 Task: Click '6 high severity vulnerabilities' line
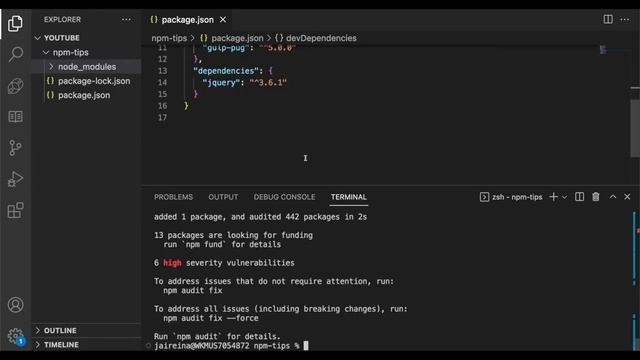coord(224,263)
